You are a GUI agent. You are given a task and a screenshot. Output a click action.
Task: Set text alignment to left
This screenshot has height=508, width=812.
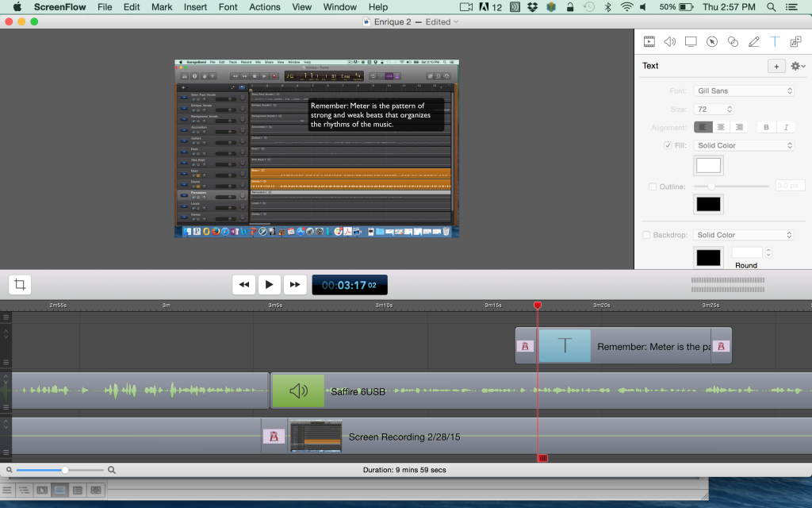(703, 127)
